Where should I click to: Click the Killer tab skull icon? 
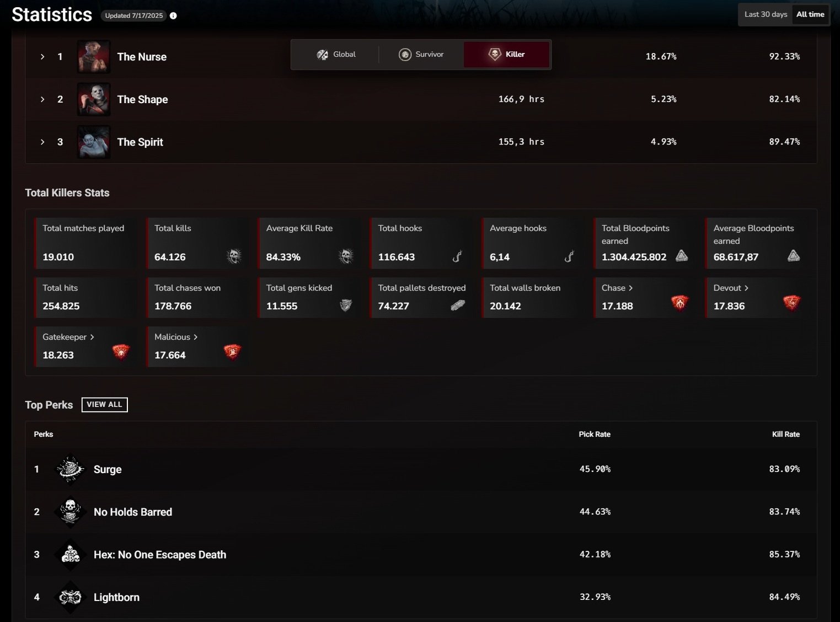495,54
